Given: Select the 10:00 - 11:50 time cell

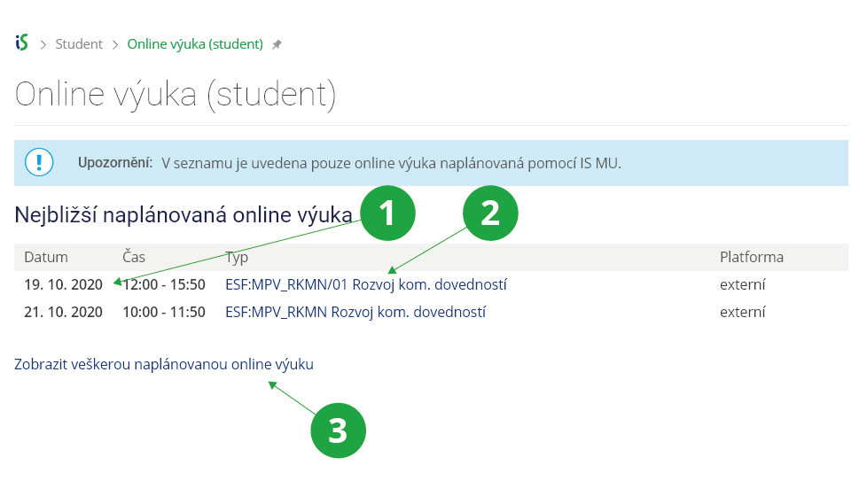Looking at the screenshot, I should coord(164,312).
